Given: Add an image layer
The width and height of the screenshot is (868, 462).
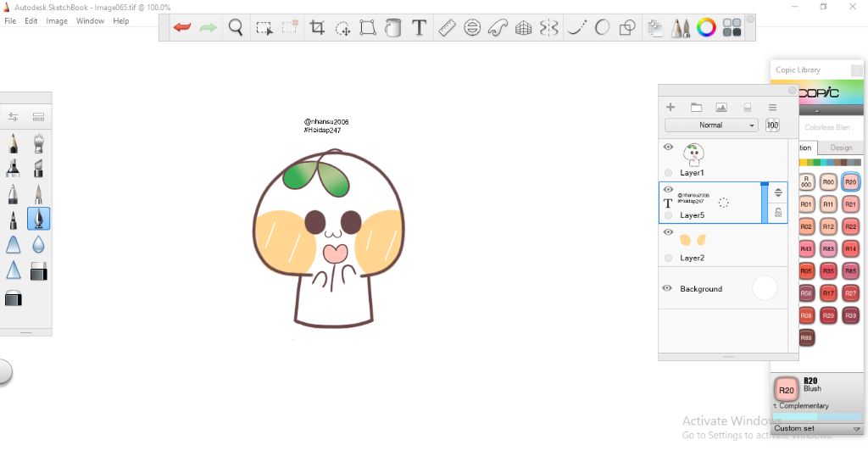Looking at the screenshot, I should 721,108.
